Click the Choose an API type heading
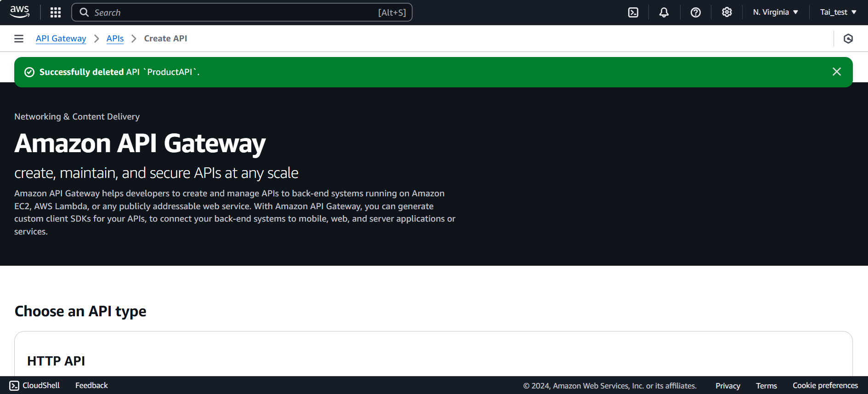 [80, 311]
